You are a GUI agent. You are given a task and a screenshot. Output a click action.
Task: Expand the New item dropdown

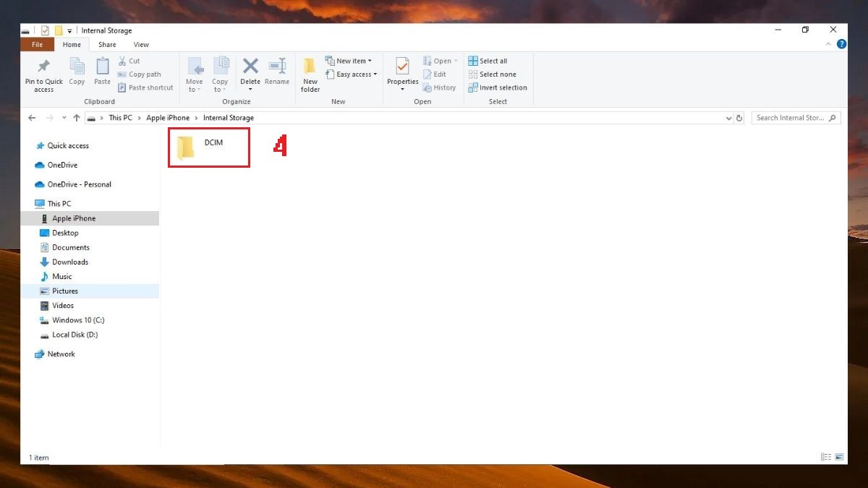[x=349, y=61]
